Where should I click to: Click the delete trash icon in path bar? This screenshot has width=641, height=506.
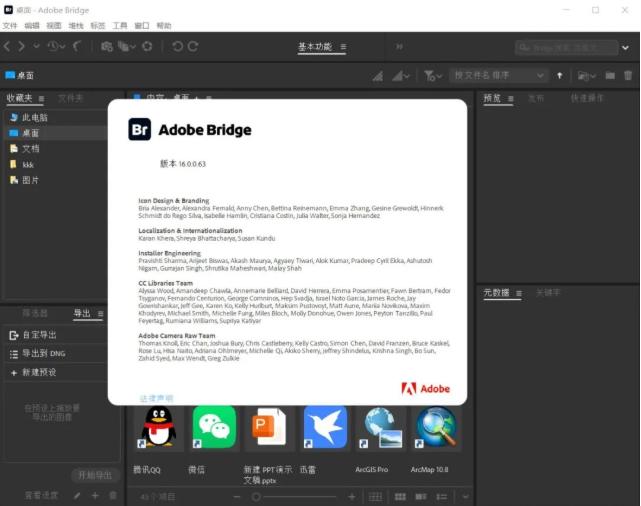(628, 75)
